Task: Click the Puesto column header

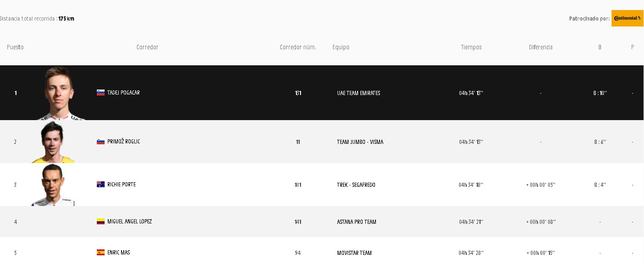Action: point(15,47)
